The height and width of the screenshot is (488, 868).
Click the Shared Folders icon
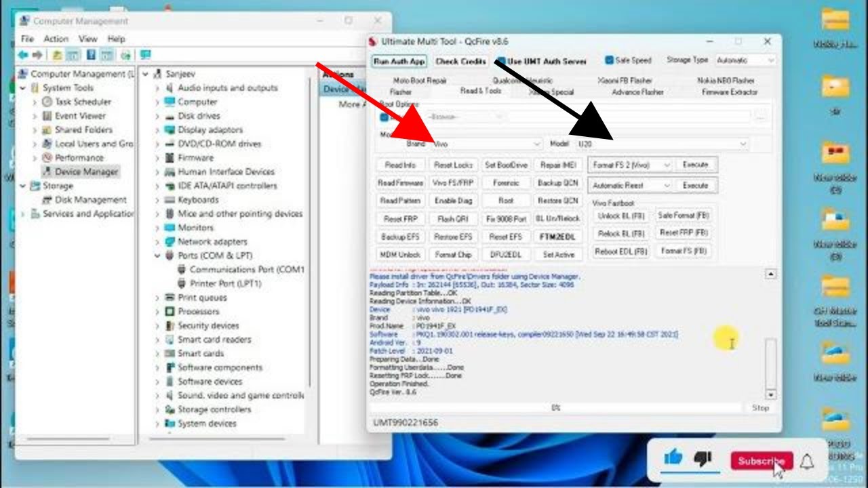point(47,129)
